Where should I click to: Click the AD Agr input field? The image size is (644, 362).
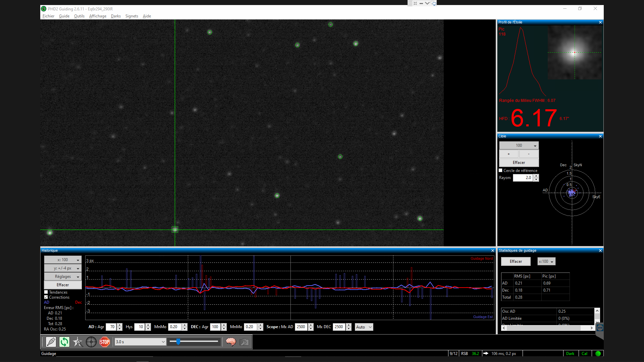(x=111, y=327)
